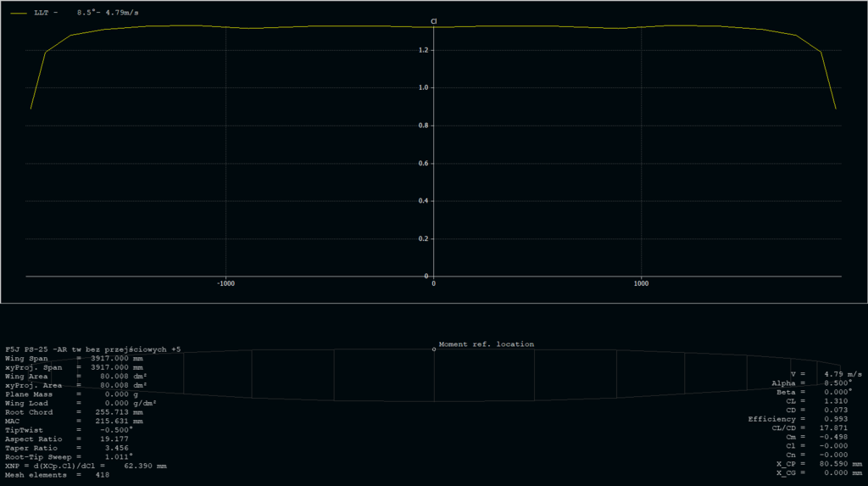868x486 pixels.
Task: Click the -1000 x-axis tick label
Action: coord(225,284)
